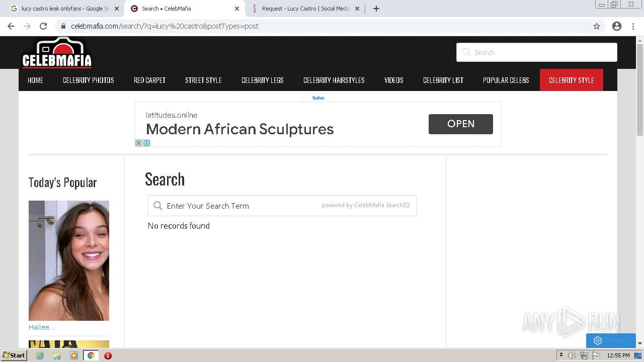Click the magnifier icon in SearchIQ box
644x362 pixels.
[x=158, y=206]
